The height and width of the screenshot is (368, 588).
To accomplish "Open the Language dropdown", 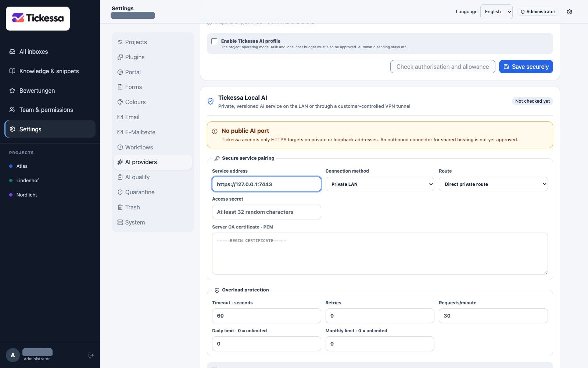I will tap(496, 12).
